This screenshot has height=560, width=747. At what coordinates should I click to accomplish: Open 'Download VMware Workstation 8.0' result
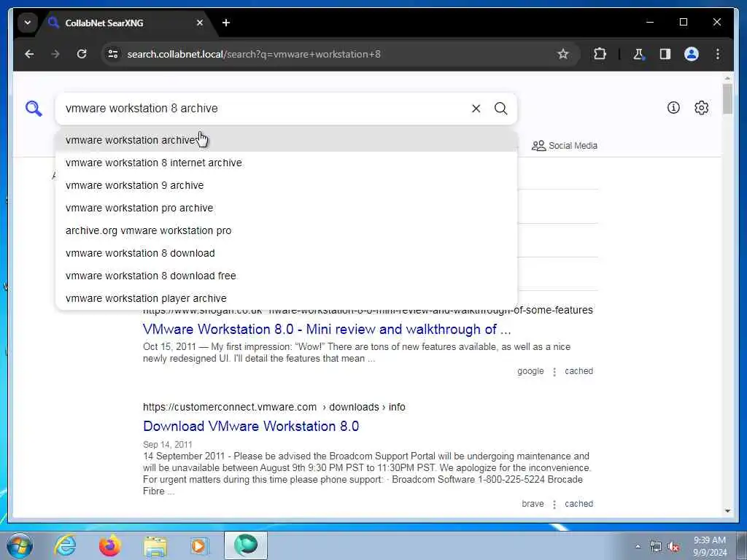click(251, 426)
